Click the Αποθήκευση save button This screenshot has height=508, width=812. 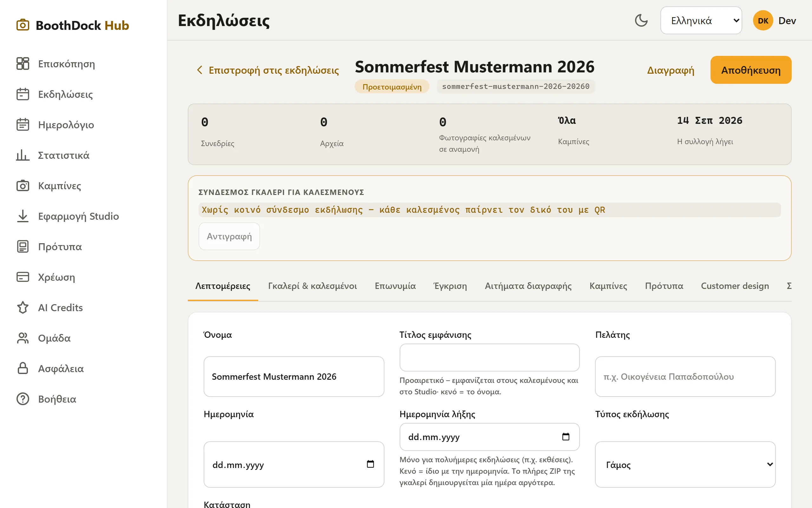pyautogui.click(x=751, y=70)
